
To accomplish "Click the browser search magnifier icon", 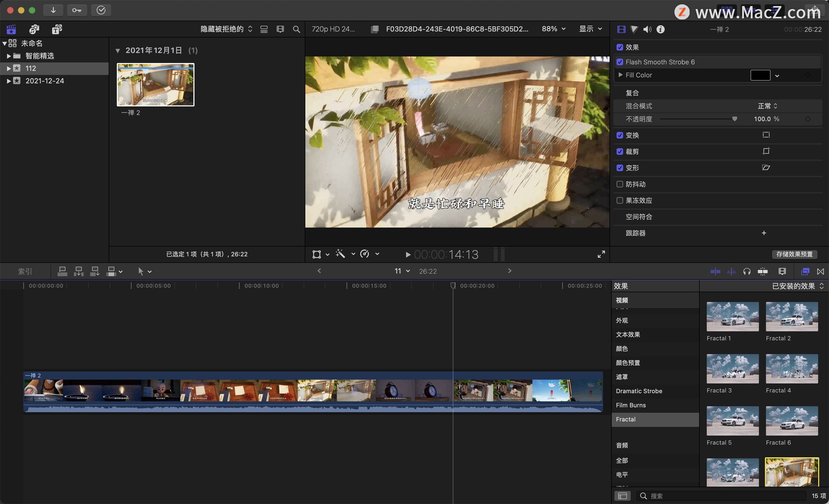I will click(x=296, y=29).
